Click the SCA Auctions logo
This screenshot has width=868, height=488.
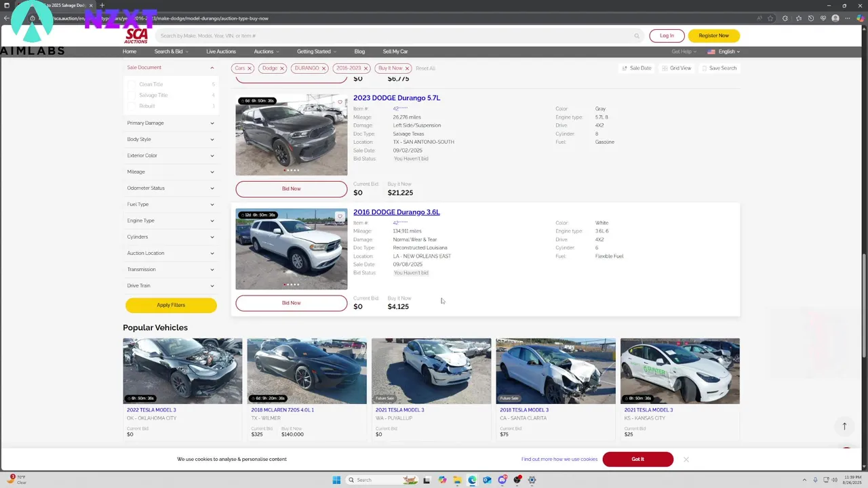pyautogui.click(x=136, y=36)
